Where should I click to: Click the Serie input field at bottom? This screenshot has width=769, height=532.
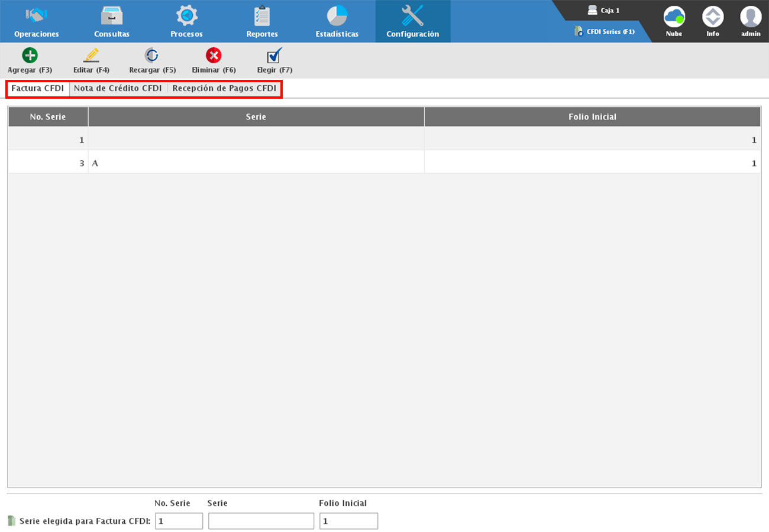pyautogui.click(x=261, y=521)
